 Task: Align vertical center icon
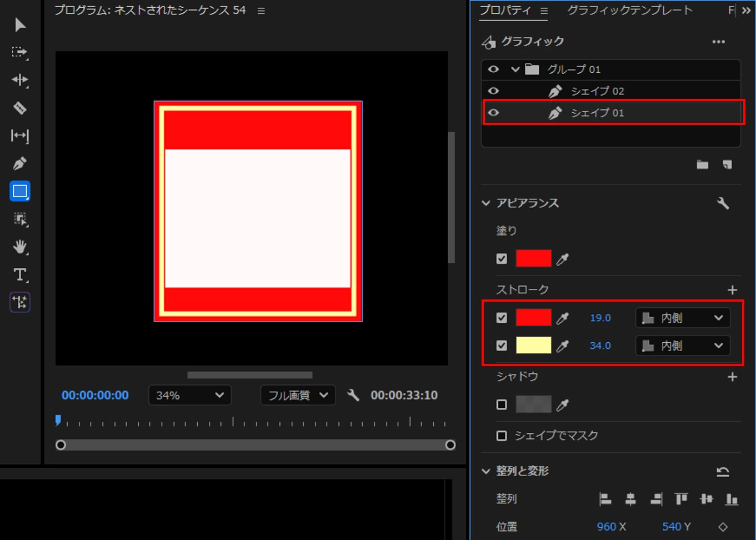coord(707,499)
